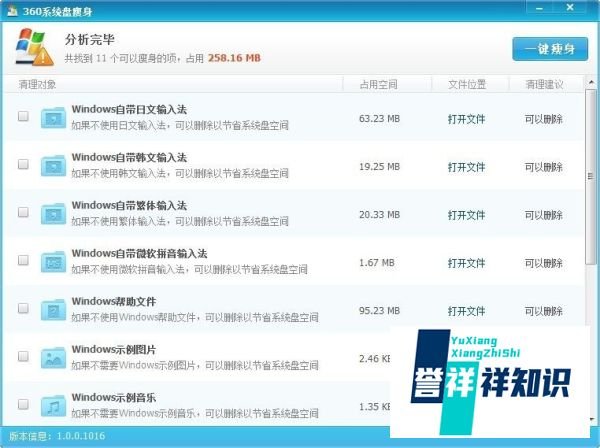Close the 360系统盘瘦身 window
Viewport: 600px width, 448px height.
570,8
